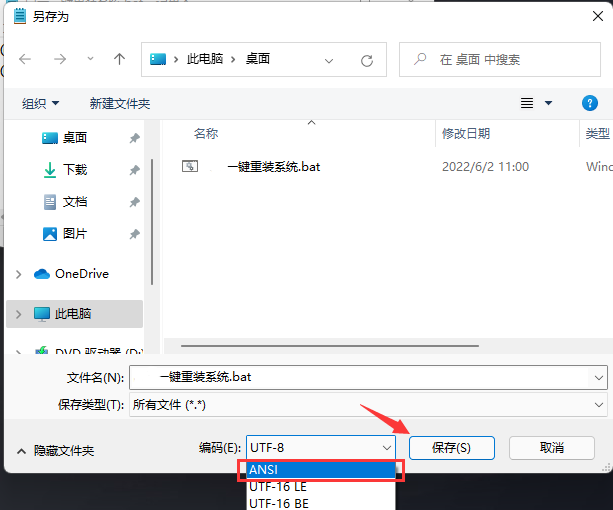The height and width of the screenshot is (510, 613).
Task: Click the date 2022/6/2 11:00
Action: click(x=485, y=167)
